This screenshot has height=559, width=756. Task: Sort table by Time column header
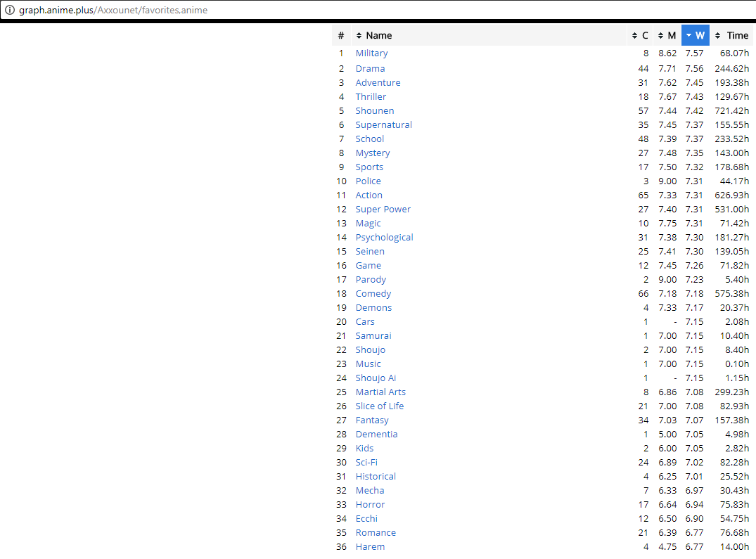pyautogui.click(x=731, y=35)
